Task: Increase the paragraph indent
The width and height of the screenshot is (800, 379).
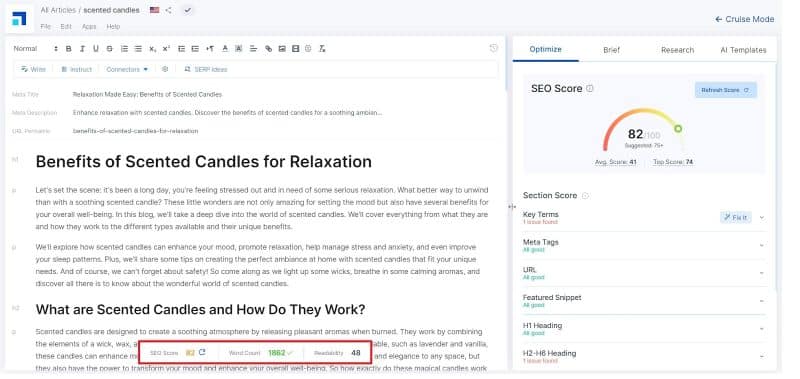Action: pyautogui.click(x=195, y=49)
